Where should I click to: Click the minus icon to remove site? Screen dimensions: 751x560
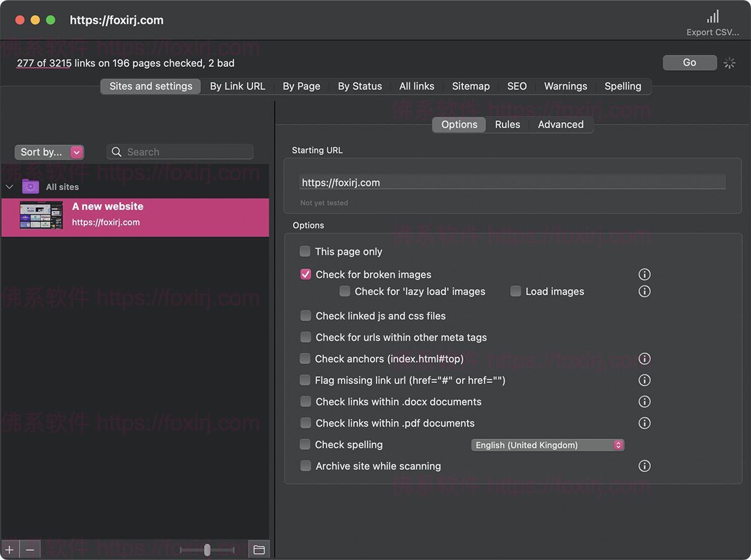(x=29, y=550)
